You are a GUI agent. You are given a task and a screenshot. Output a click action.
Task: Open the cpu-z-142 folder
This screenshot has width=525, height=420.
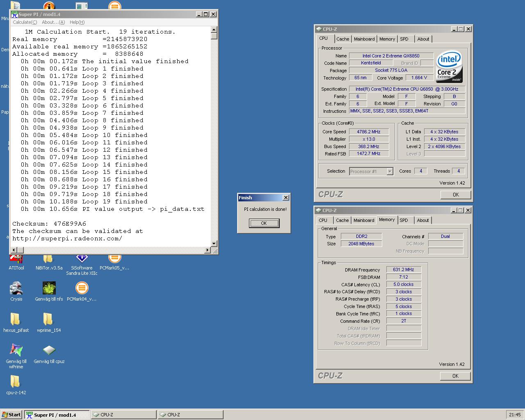(x=16, y=385)
